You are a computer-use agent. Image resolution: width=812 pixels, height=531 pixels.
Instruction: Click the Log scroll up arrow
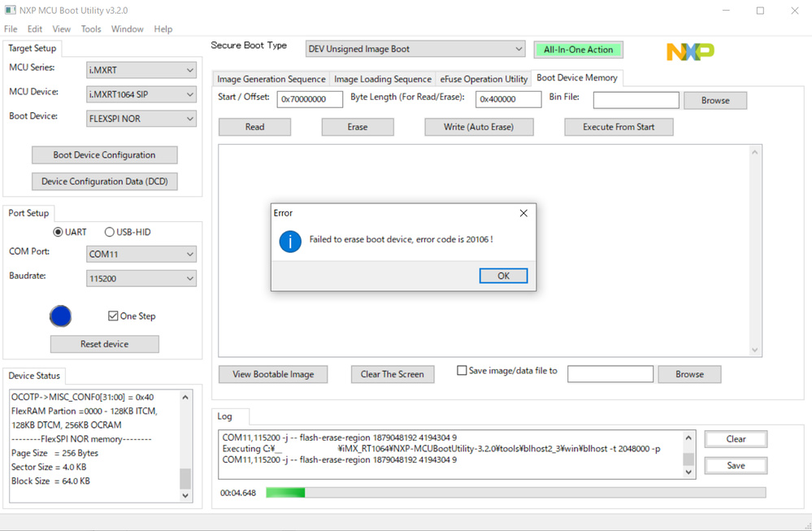point(688,437)
